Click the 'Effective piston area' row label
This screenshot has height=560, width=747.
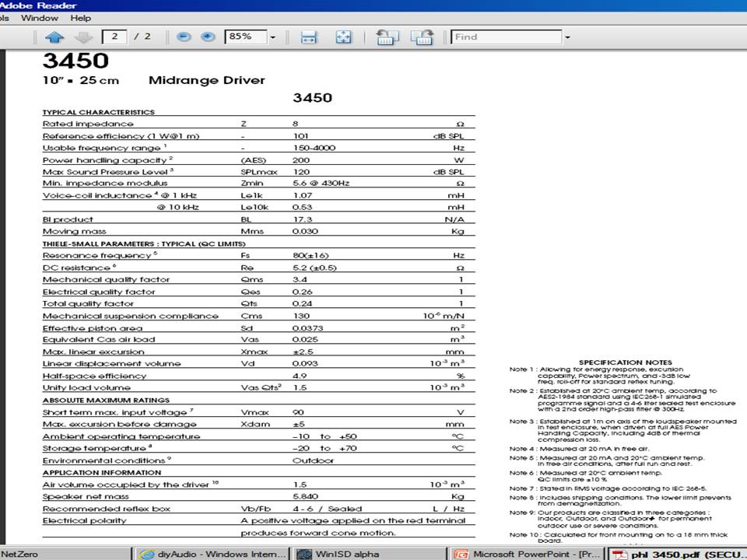click(93, 328)
